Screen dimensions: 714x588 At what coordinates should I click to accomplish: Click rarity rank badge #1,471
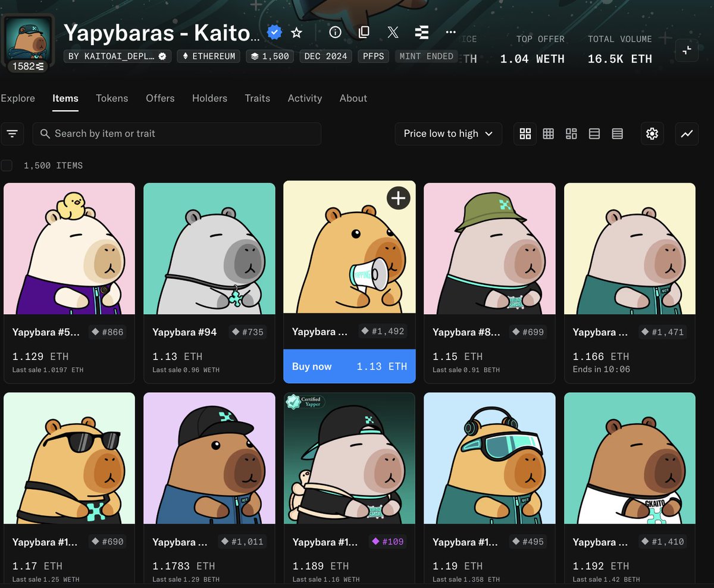pyautogui.click(x=663, y=332)
